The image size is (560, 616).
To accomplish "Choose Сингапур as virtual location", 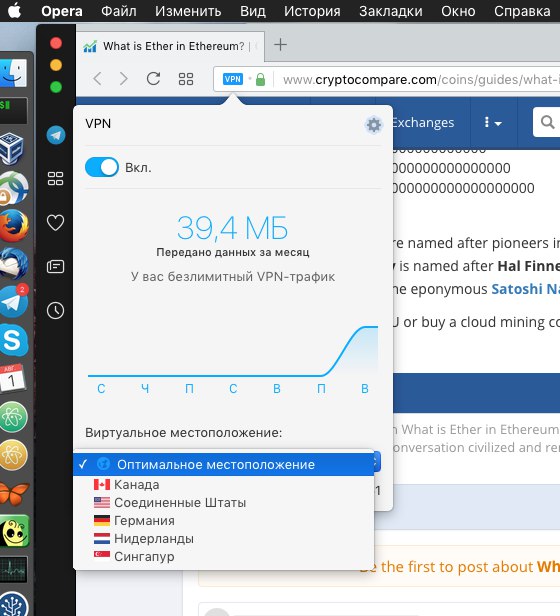I will 223,557.
